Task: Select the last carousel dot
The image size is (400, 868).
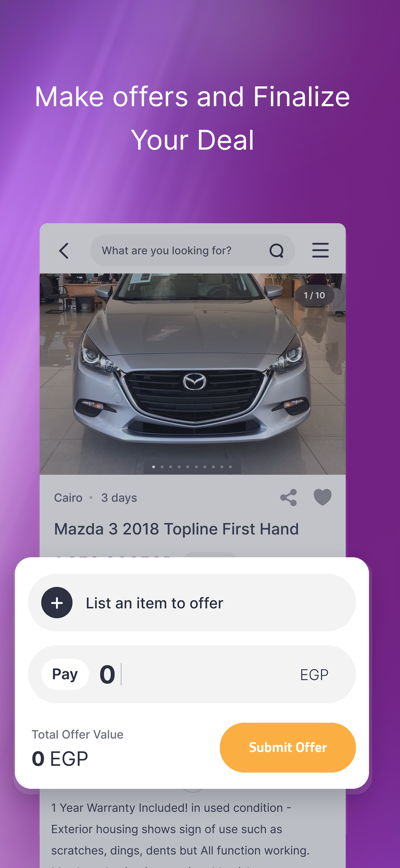Action: point(230,467)
